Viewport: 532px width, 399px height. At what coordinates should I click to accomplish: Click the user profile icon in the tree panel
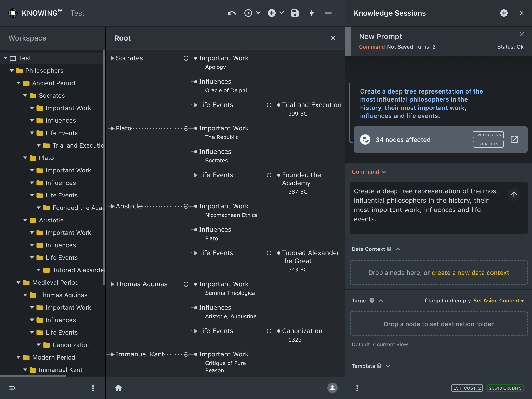332,388
